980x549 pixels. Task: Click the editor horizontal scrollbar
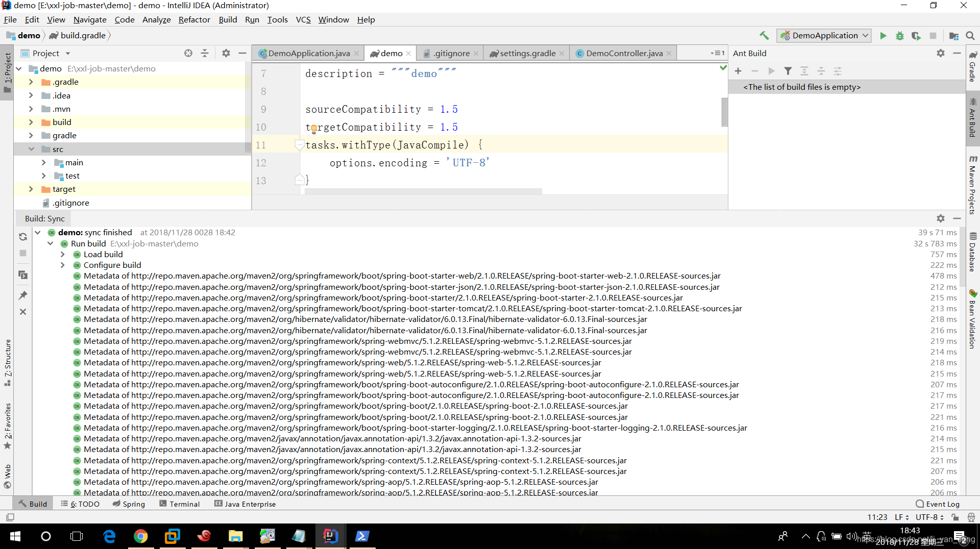click(x=423, y=192)
